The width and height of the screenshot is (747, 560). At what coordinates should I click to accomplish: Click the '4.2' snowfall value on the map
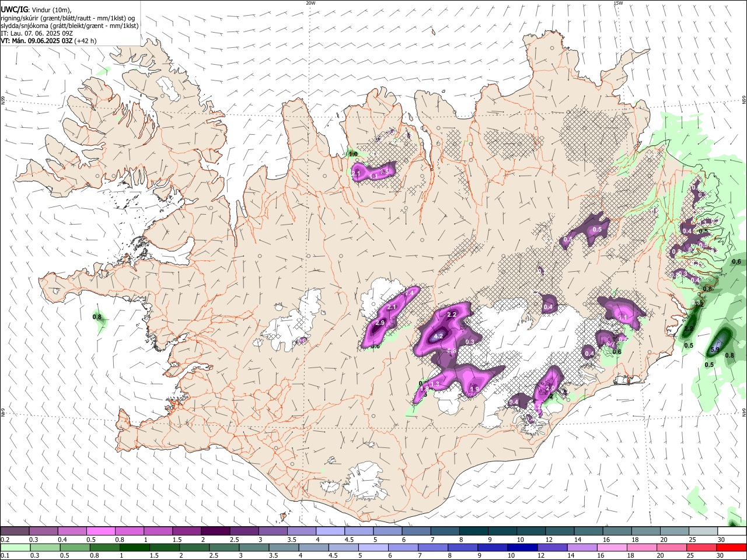coord(439,337)
